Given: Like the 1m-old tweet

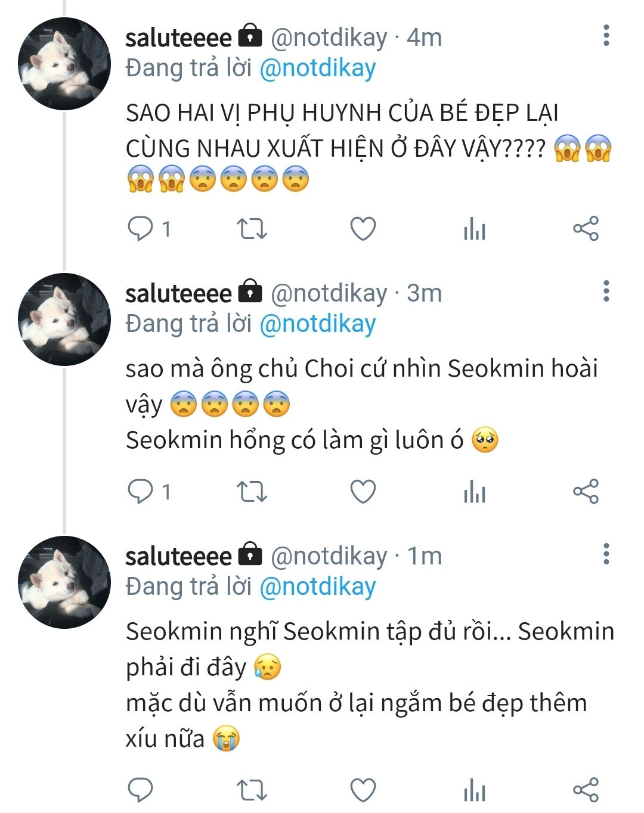Looking at the screenshot, I should (363, 790).
